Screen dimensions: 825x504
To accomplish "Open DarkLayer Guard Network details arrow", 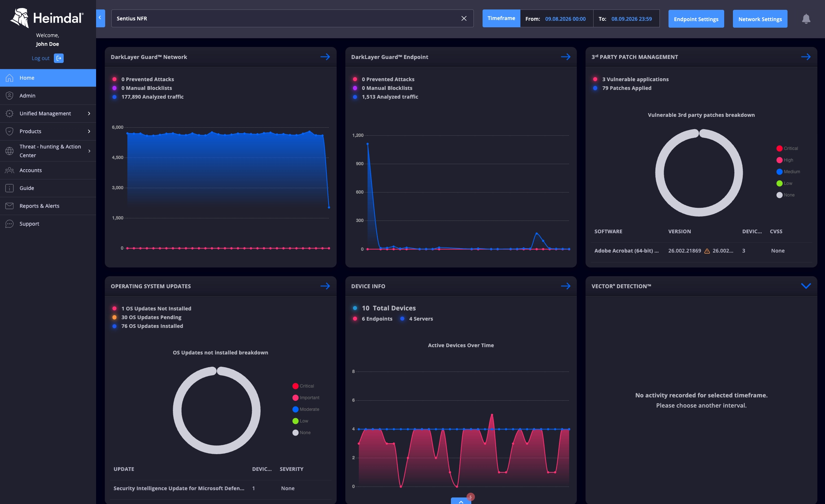I will pos(325,57).
